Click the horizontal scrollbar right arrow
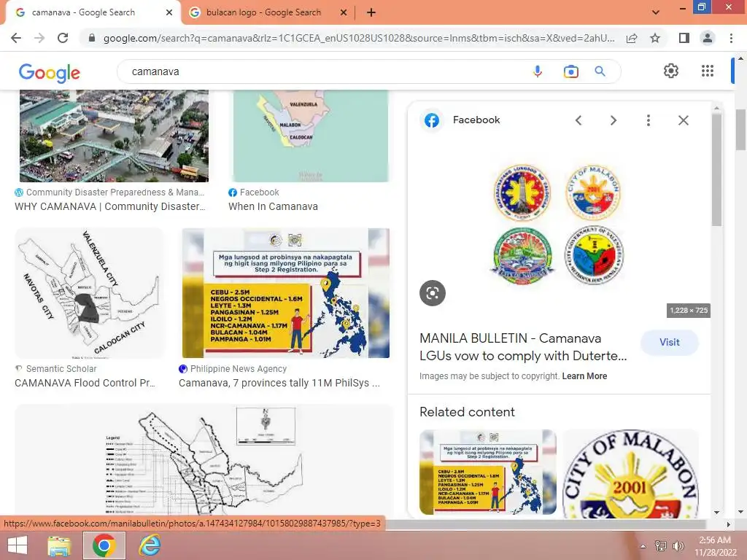The image size is (747, 560). click(728, 524)
